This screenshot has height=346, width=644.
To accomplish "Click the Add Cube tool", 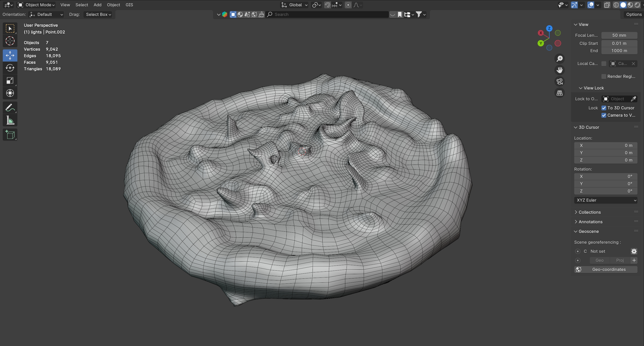I will pyautogui.click(x=10, y=135).
